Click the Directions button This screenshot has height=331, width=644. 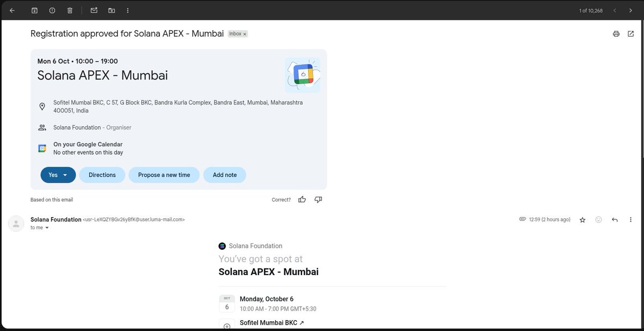point(102,175)
